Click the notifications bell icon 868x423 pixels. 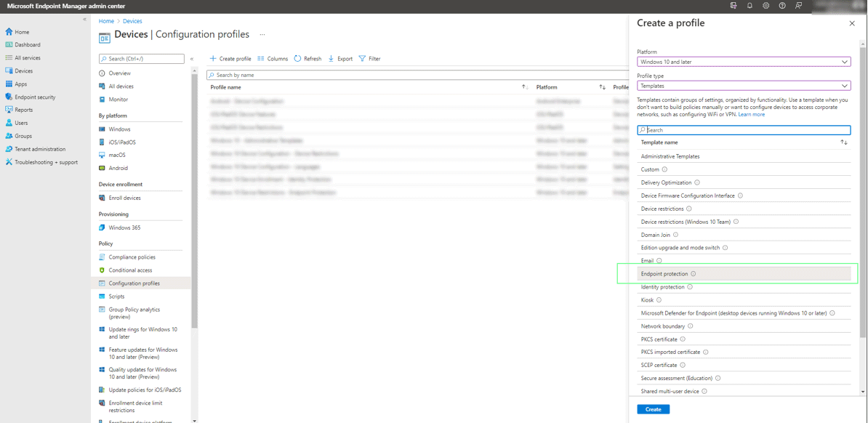750,6
